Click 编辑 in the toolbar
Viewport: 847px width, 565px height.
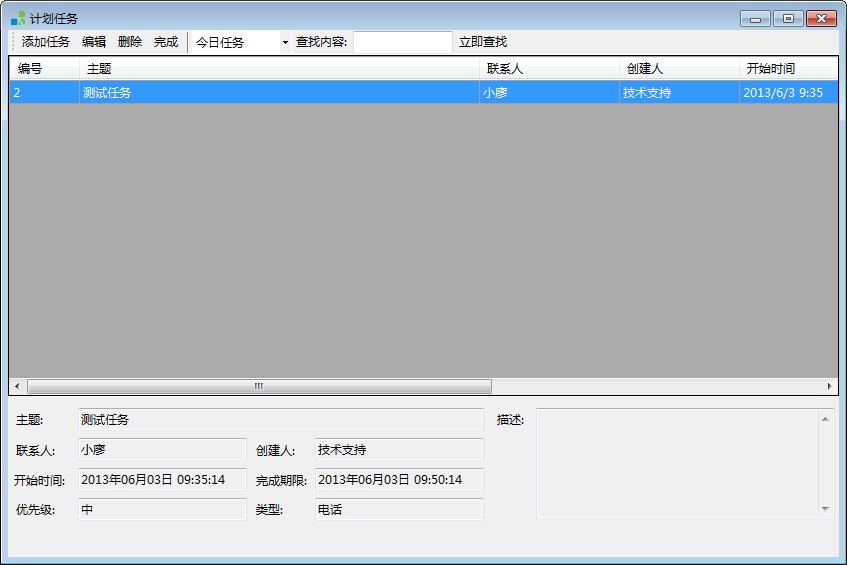click(94, 42)
